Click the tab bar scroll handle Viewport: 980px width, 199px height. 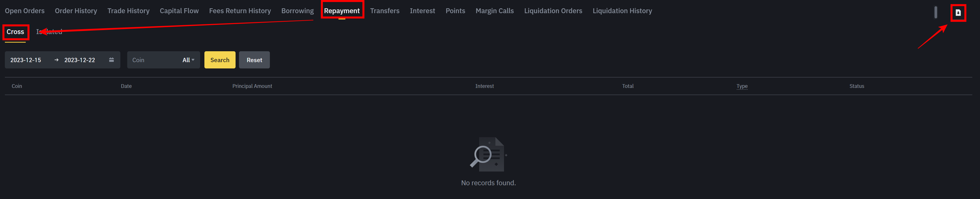click(x=935, y=12)
